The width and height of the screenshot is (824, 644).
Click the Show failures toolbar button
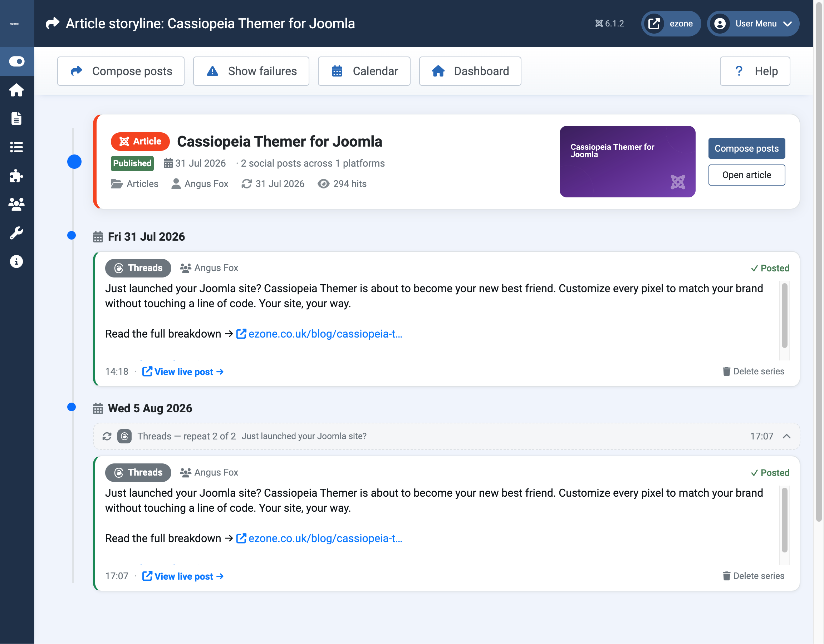(x=251, y=71)
